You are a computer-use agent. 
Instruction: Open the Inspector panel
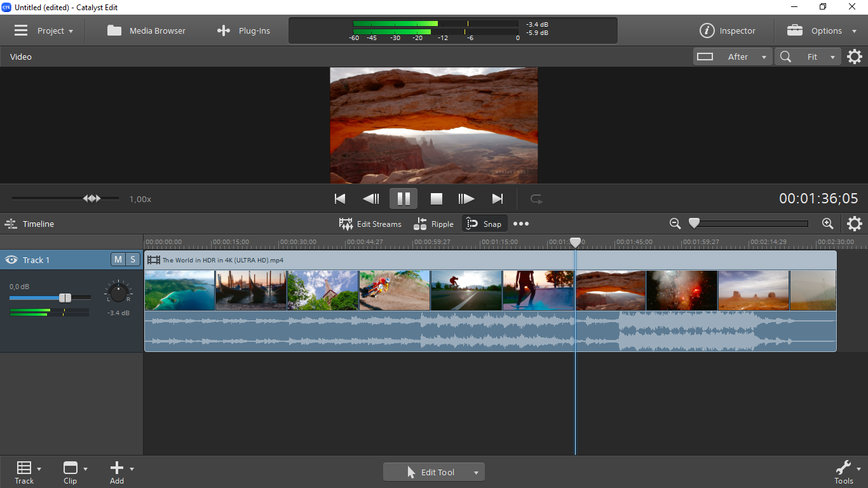click(x=728, y=30)
